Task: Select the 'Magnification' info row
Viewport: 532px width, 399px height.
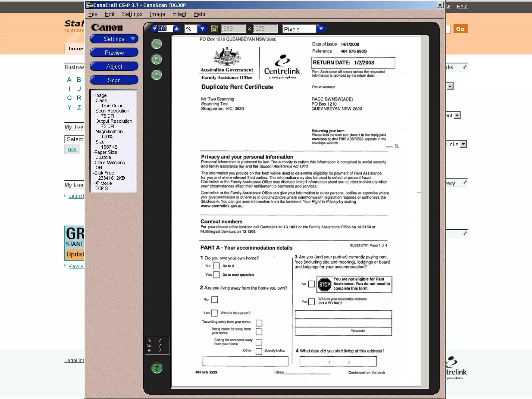Action: coord(109,132)
